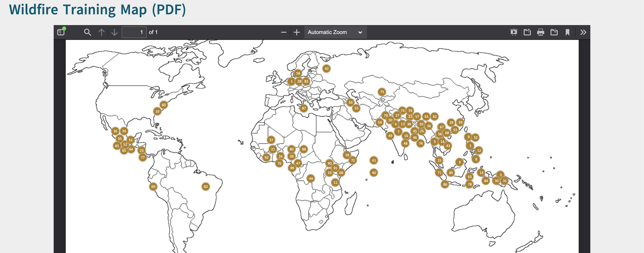
Task: Zoom in with the plus button
Action: pyautogui.click(x=296, y=32)
